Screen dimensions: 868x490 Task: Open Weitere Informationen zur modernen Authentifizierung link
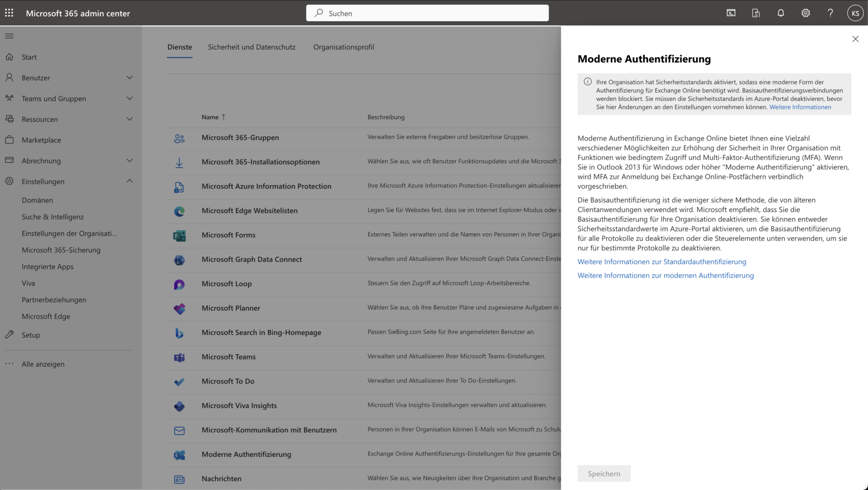point(665,275)
